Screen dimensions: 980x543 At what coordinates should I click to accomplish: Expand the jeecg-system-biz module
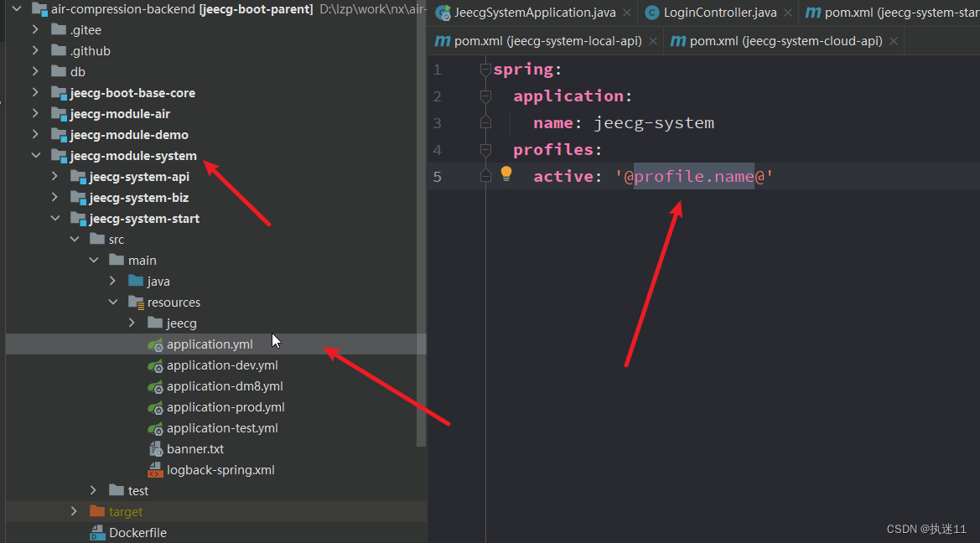tap(55, 197)
